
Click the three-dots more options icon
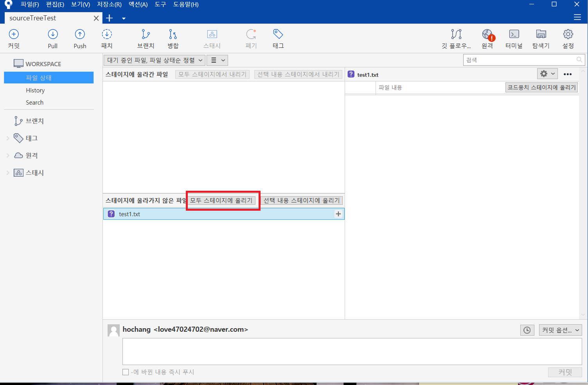568,74
